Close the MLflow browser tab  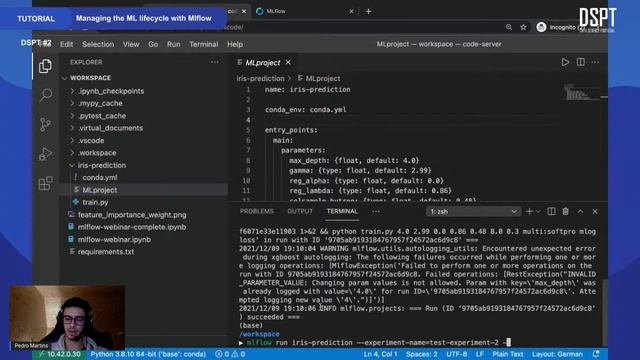point(351,11)
